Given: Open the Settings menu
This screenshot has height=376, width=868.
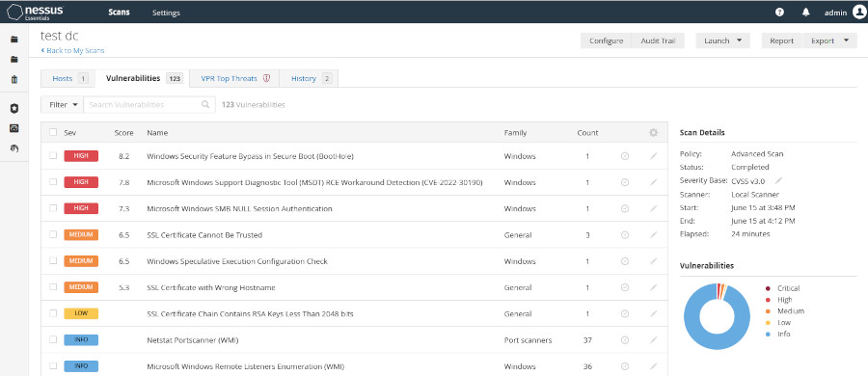Looking at the screenshot, I should pyautogui.click(x=166, y=13).
